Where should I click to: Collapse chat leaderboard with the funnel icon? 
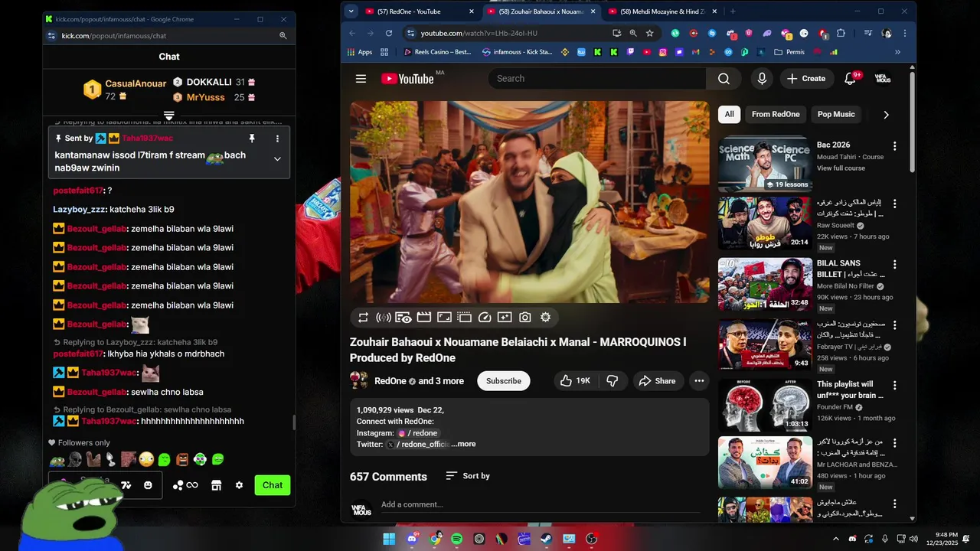[169, 116]
